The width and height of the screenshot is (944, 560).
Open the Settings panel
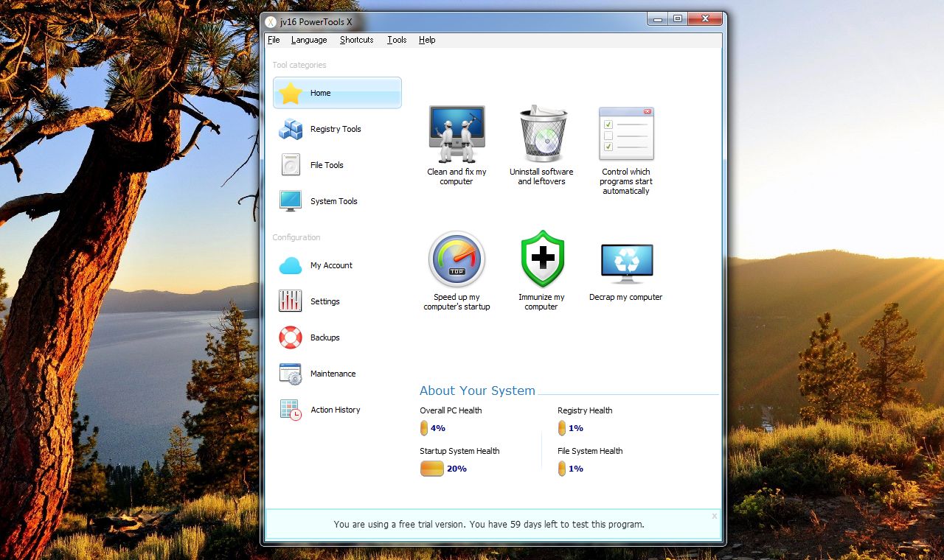(x=324, y=301)
